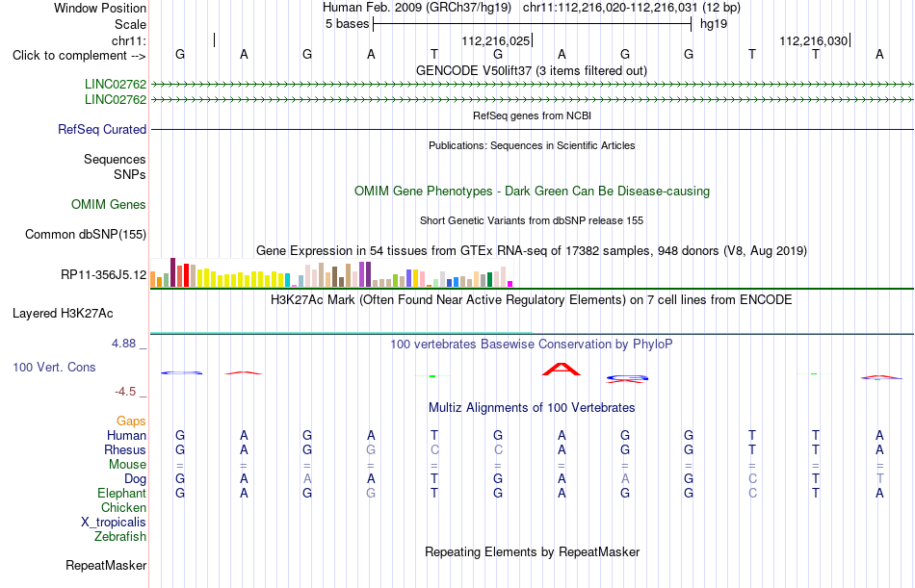Click the Sequences track label

click(x=115, y=159)
